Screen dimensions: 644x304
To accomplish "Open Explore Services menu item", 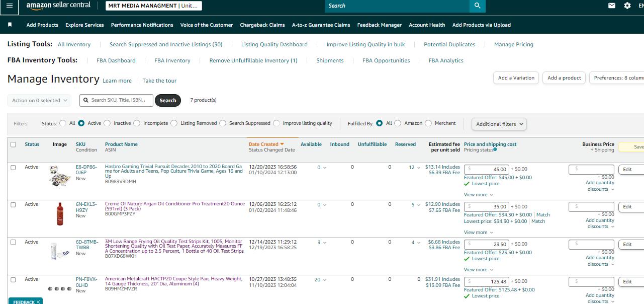I will pyautogui.click(x=84, y=25).
